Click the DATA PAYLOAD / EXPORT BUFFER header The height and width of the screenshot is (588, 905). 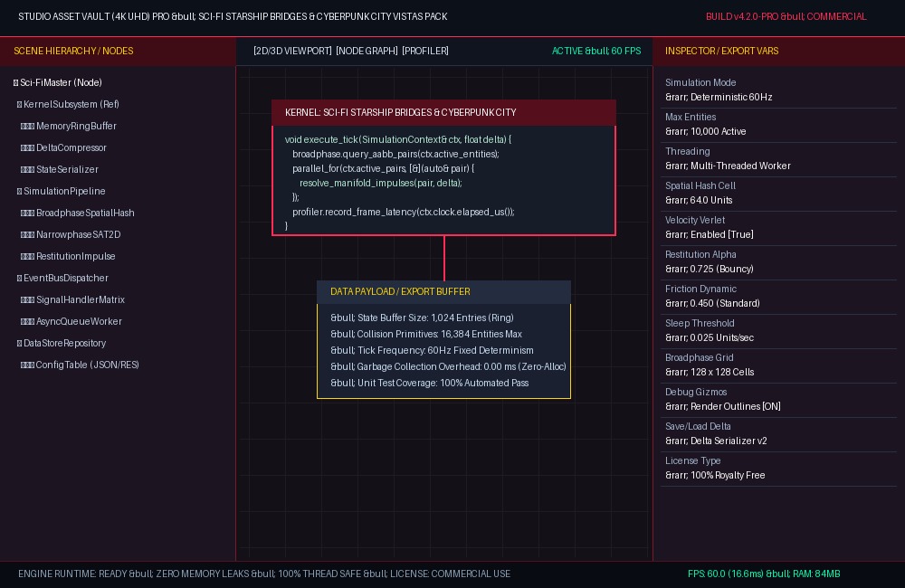click(x=443, y=292)
